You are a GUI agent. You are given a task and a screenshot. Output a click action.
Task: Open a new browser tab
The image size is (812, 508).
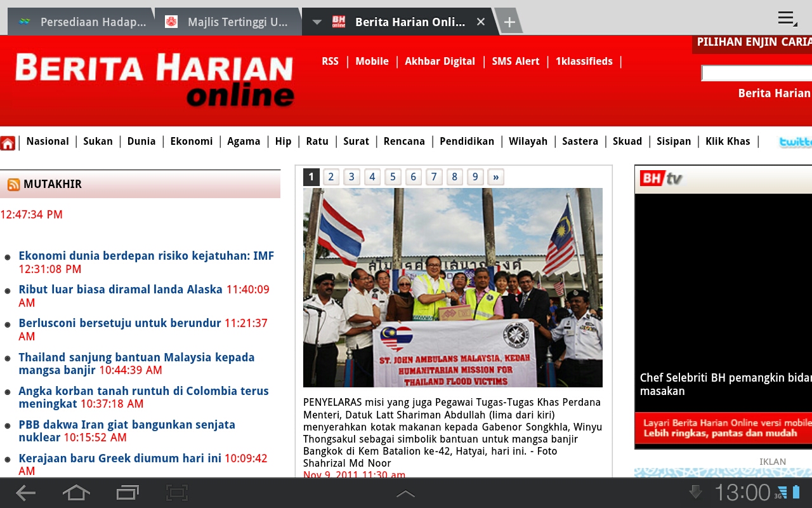click(x=509, y=22)
